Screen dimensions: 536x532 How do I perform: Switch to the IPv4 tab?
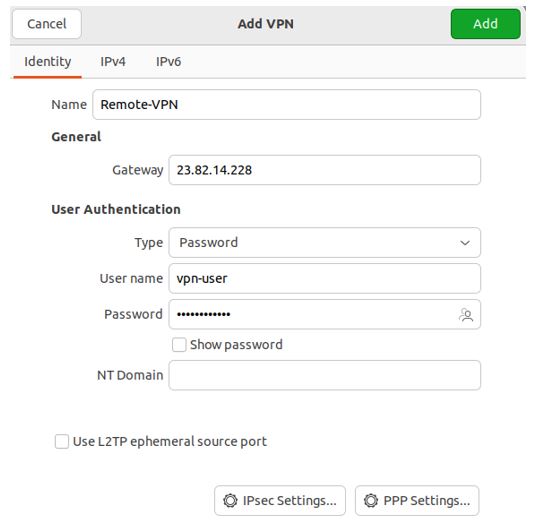(113, 62)
